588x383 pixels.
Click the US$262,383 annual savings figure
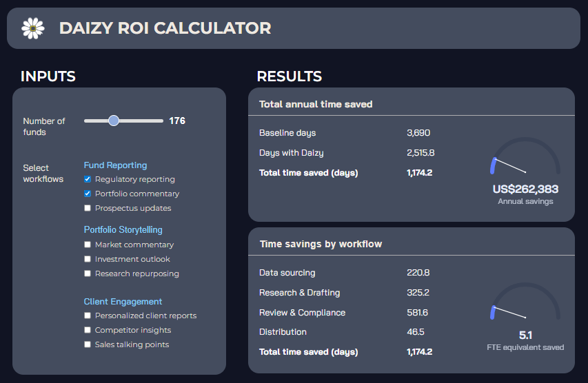point(525,189)
